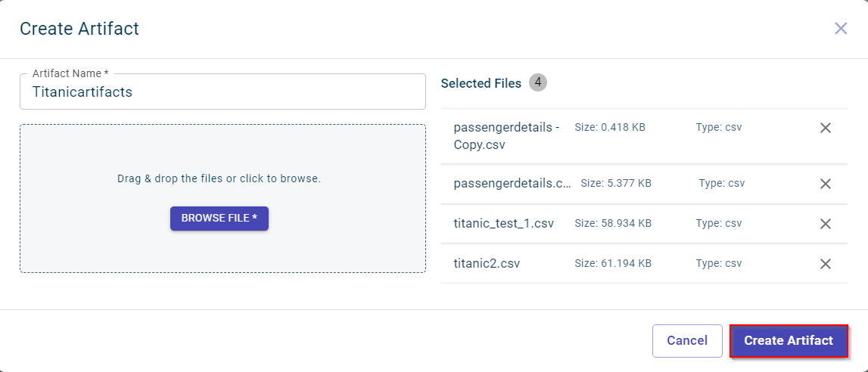Image resolution: width=868 pixels, height=372 pixels.
Task: Click the selected files count badge
Action: 538,82
